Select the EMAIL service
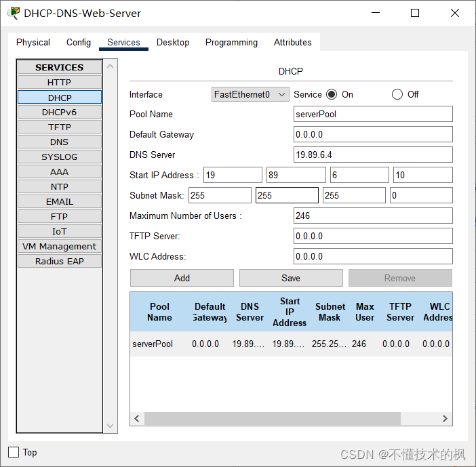The image size is (476, 467). coord(60,202)
